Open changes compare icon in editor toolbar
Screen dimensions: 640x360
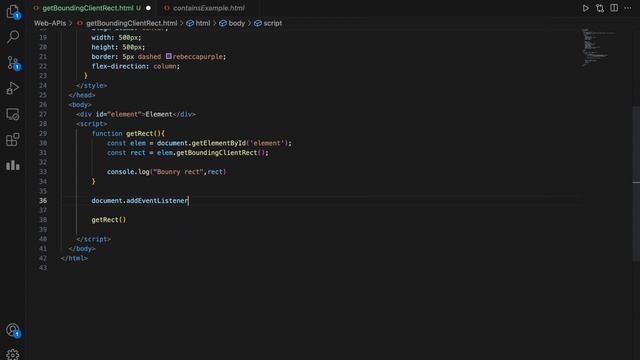click(600, 8)
